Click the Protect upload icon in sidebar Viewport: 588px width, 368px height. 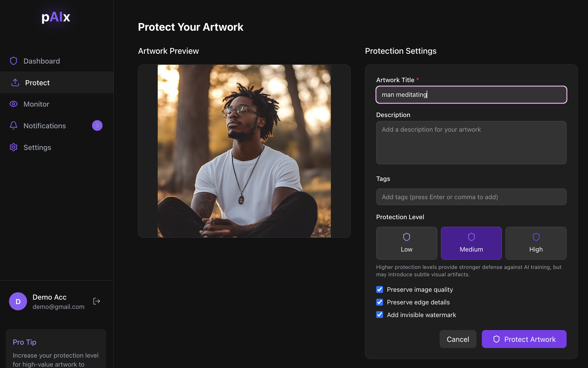click(x=15, y=82)
